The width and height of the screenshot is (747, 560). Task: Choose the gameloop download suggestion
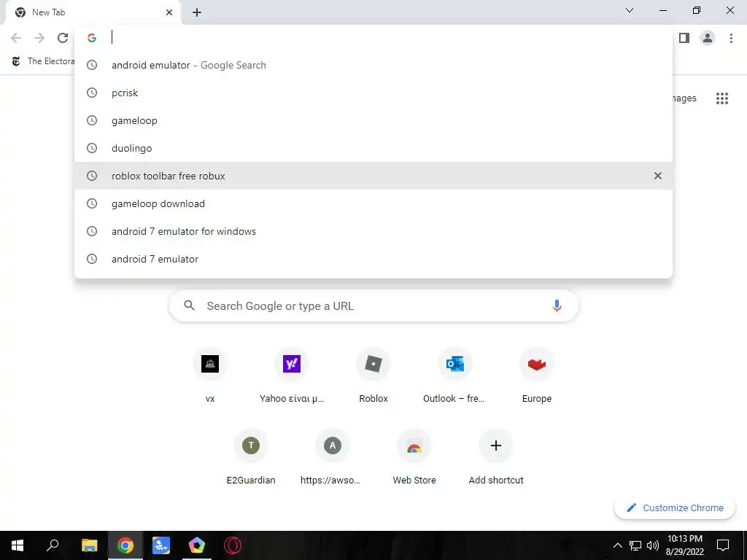(373, 203)
